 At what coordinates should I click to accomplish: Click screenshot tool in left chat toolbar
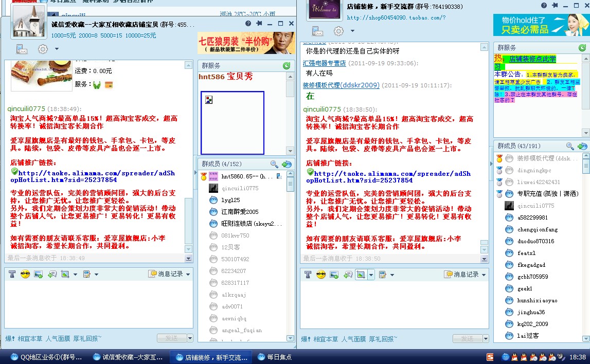point(65,274)
